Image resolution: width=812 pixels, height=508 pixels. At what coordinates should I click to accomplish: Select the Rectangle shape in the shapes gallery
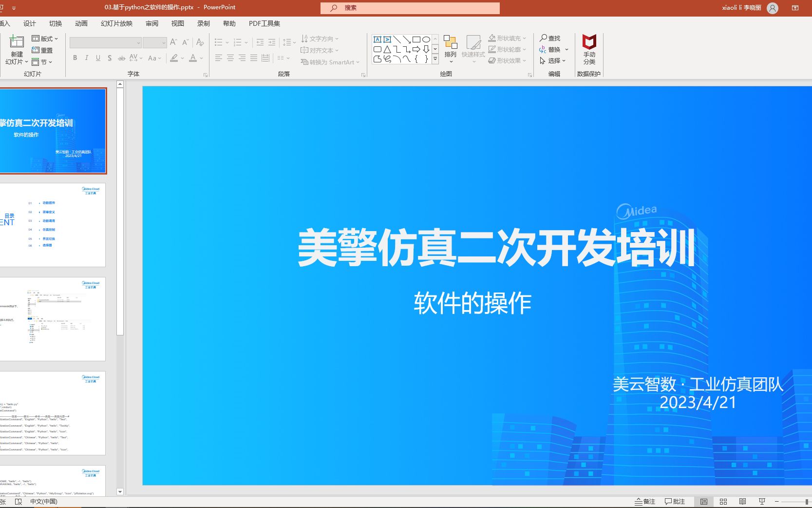416,39
